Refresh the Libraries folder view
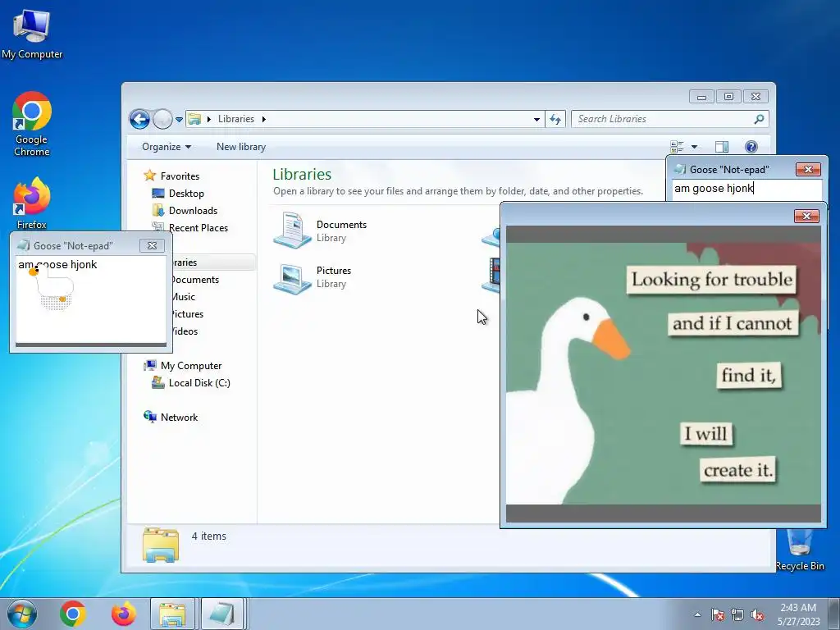 point(555,119)
